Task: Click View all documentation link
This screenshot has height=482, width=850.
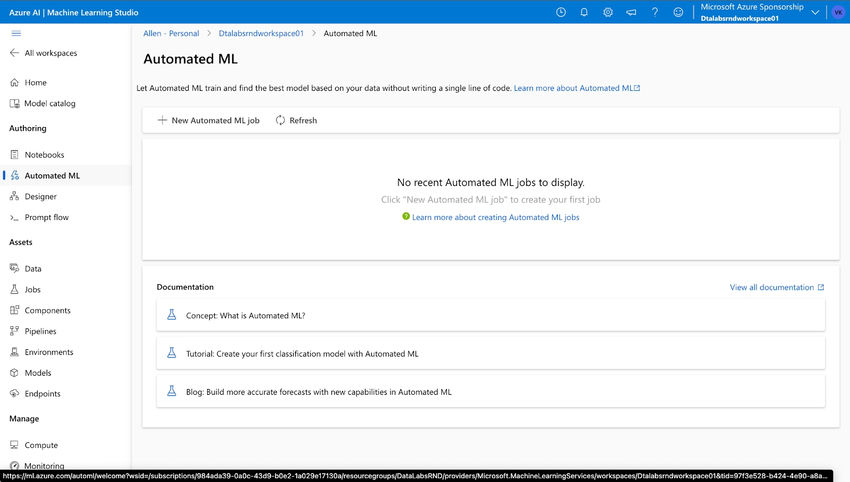Action: 777,287
